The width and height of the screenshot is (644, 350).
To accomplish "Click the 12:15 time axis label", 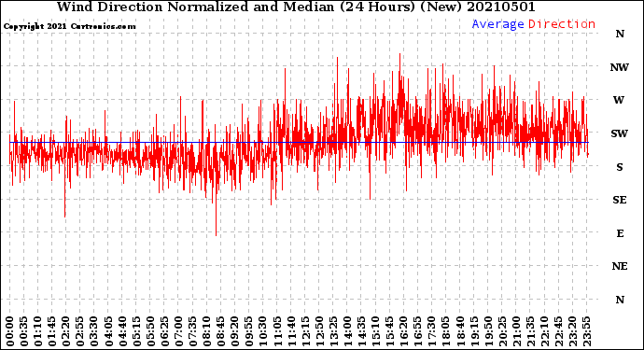I will pos(305,331).
